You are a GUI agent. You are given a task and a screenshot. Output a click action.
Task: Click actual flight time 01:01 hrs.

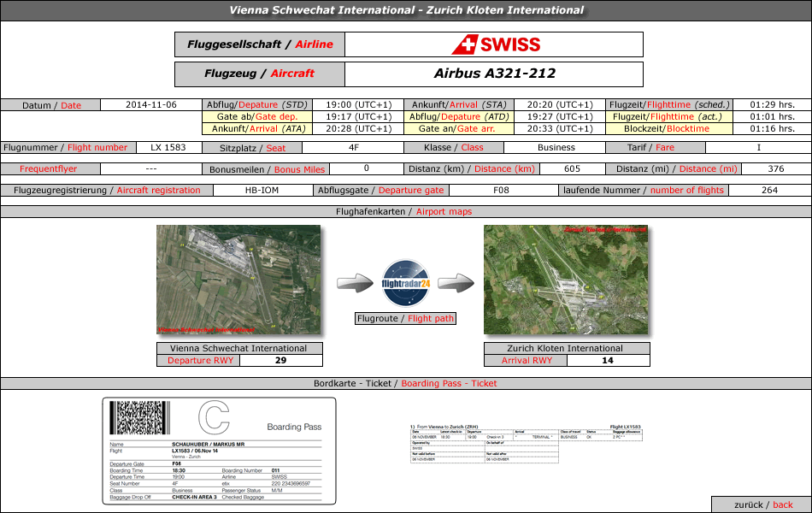[772, 116]
